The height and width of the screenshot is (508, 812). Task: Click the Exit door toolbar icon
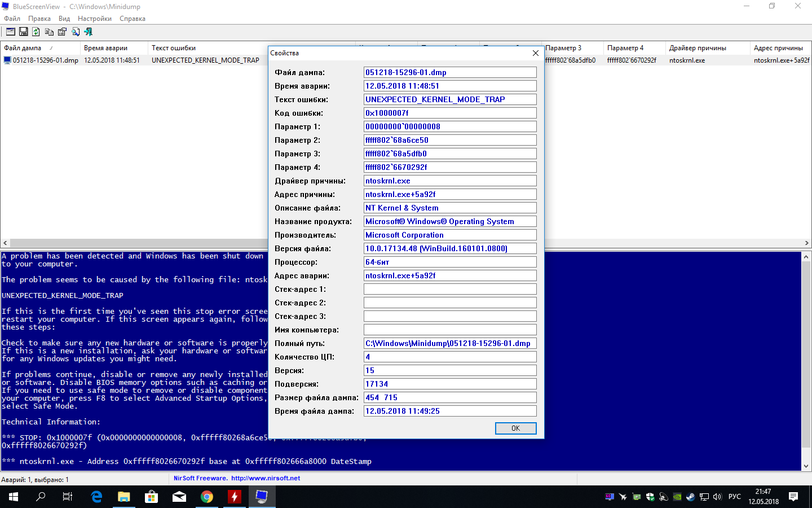coord(88,32)
